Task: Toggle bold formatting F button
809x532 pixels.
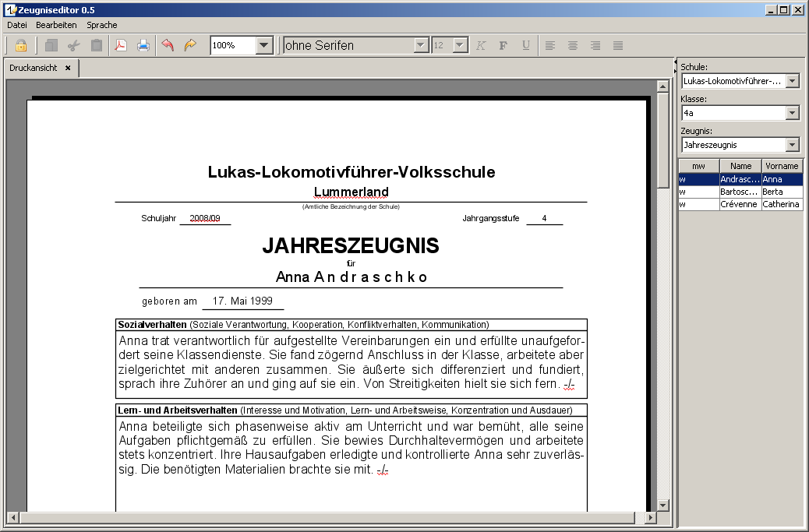Action: coord(503,45)
